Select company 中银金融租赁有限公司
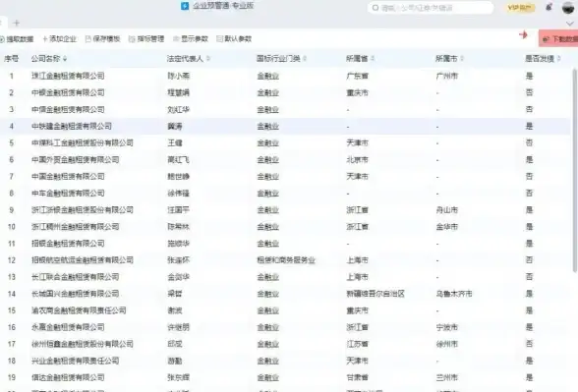The image size is (578, 392). [x=68, y=92]
